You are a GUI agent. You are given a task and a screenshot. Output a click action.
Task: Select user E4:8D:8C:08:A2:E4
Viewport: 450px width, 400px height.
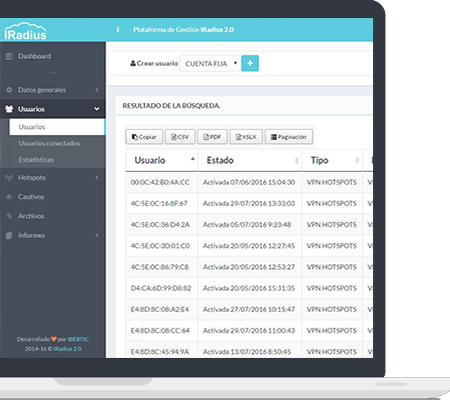[x=160, y=309]
